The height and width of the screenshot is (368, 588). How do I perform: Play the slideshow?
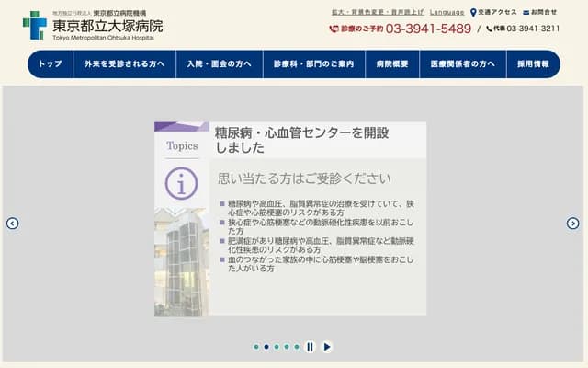coord(327,347)
